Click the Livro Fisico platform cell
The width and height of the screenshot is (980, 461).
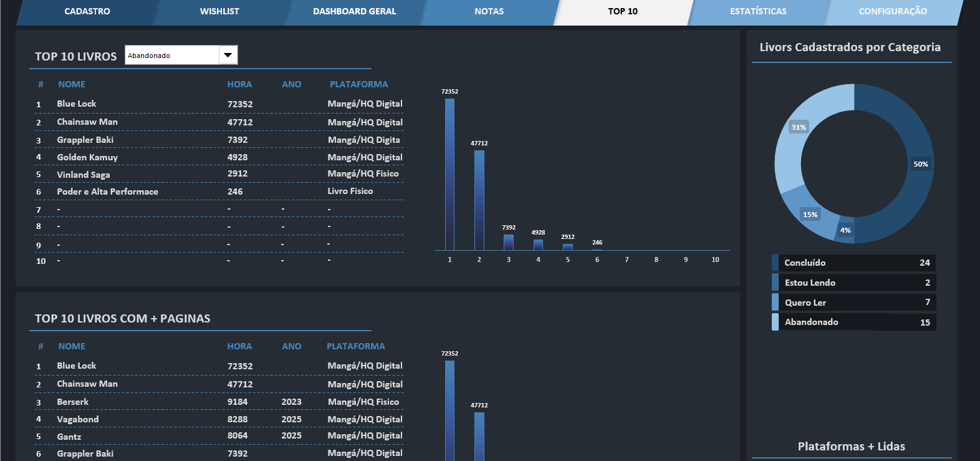coord(350,191)
